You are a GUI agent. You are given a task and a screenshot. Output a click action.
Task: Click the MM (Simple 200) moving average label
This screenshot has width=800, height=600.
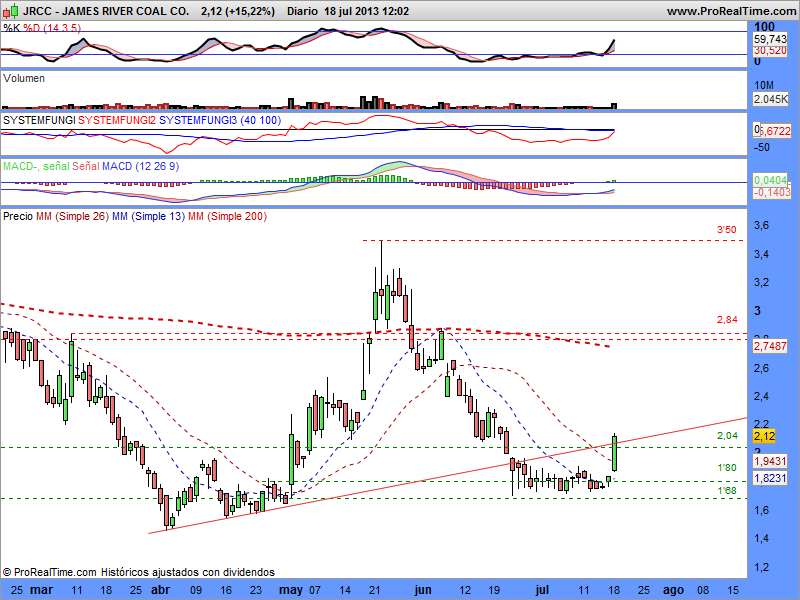point(227,216)
